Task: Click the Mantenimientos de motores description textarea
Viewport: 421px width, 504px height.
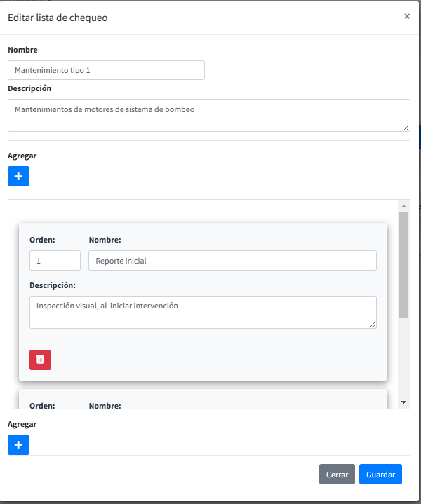Action: pos(208,115)
